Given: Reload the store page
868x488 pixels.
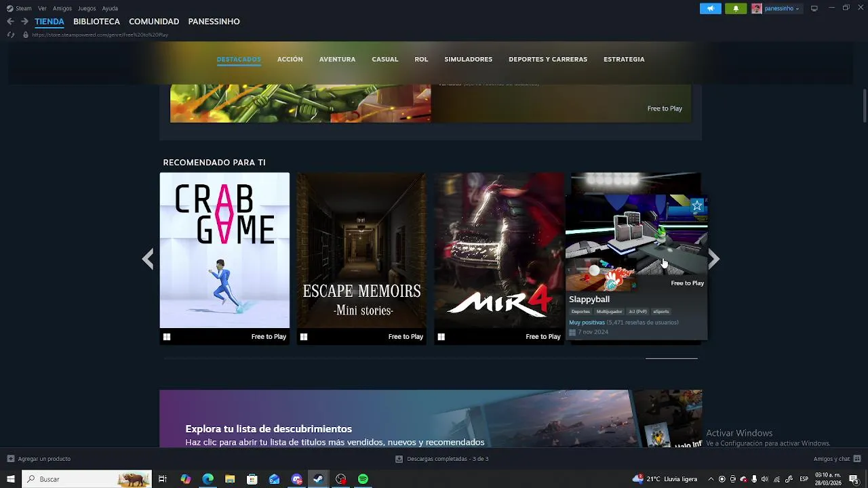Looking at the screenshot, I should coord(11,35).
